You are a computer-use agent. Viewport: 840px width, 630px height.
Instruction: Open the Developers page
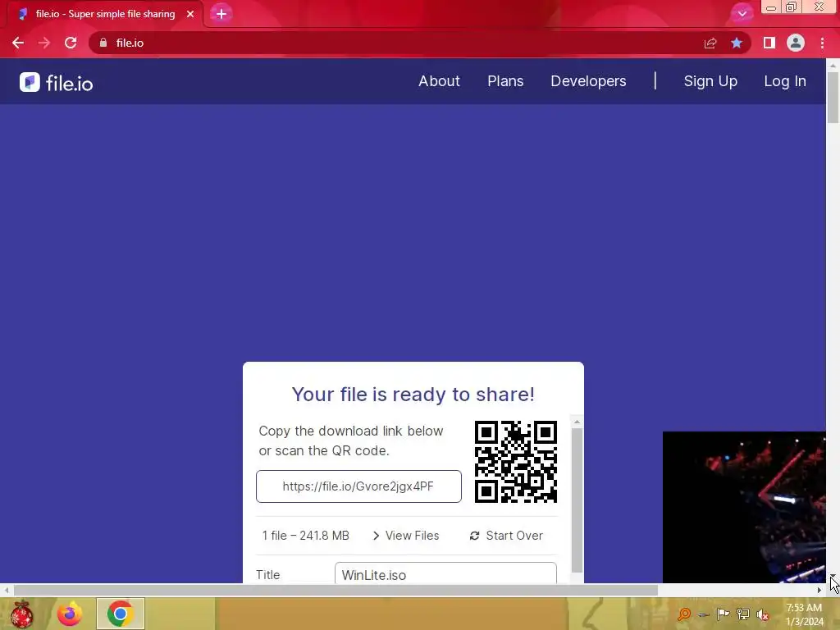click(x=588, y=81)
